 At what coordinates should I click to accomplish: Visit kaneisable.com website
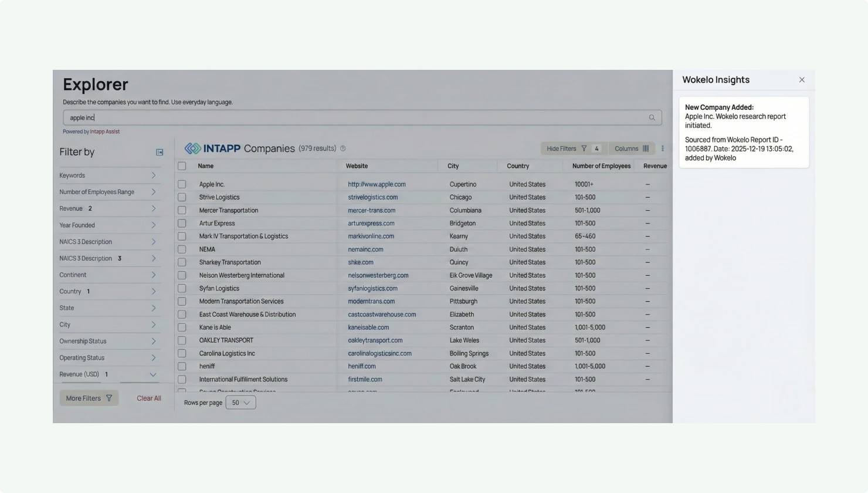pyautogui.click(x=368, y=327)
